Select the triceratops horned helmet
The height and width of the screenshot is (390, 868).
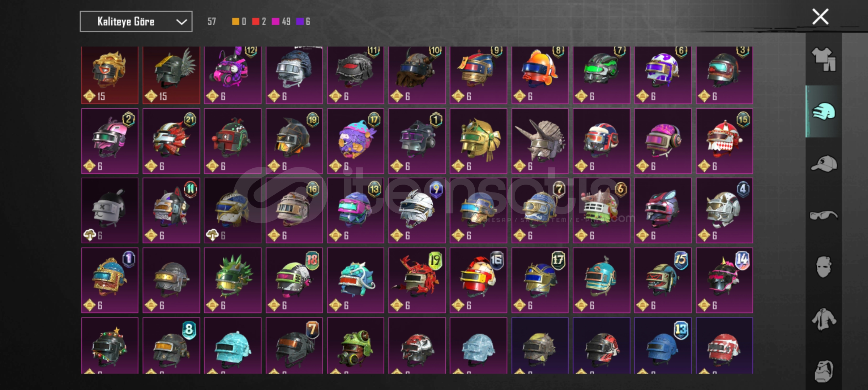540,141
